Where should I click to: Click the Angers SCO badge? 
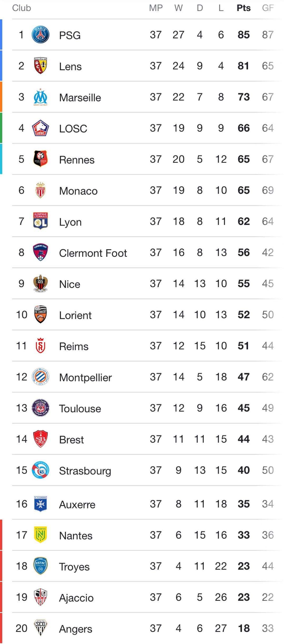tap(40, 628)
